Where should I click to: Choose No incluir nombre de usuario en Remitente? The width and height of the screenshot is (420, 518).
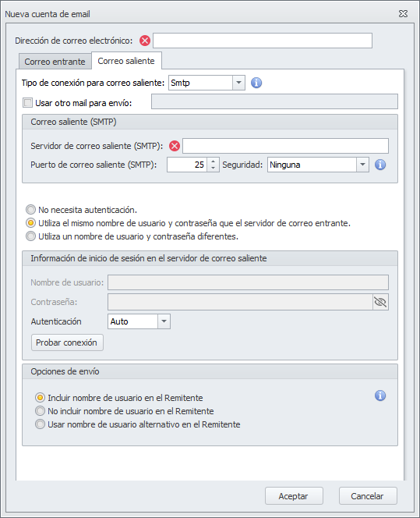pyautogui.click(x=40, y=411)
